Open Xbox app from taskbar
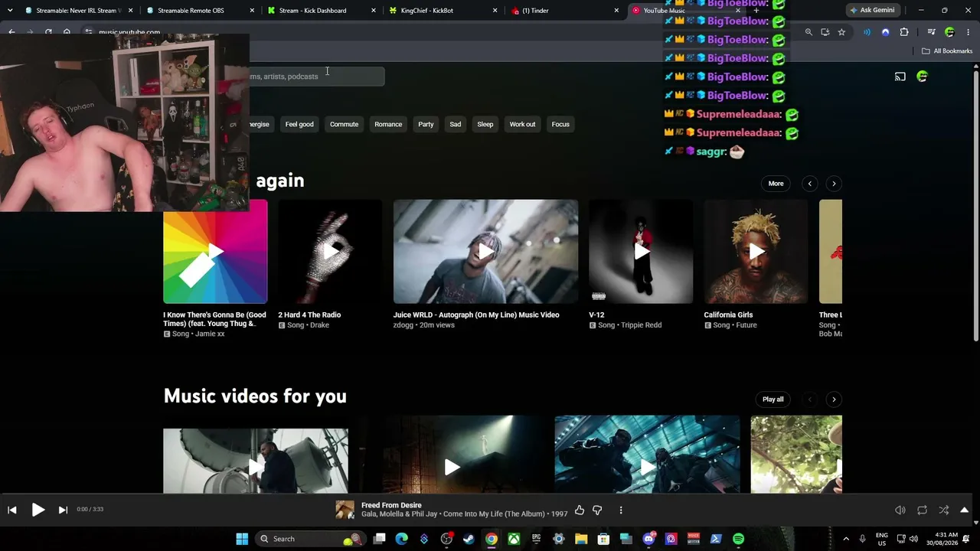 coord(514,539)
